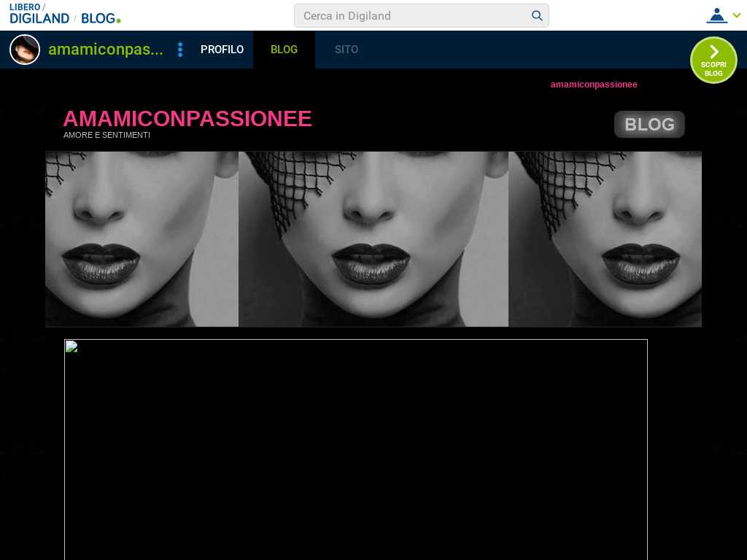Expand the account dropdown chevron
Screen dimensions: 747x560
737,15
